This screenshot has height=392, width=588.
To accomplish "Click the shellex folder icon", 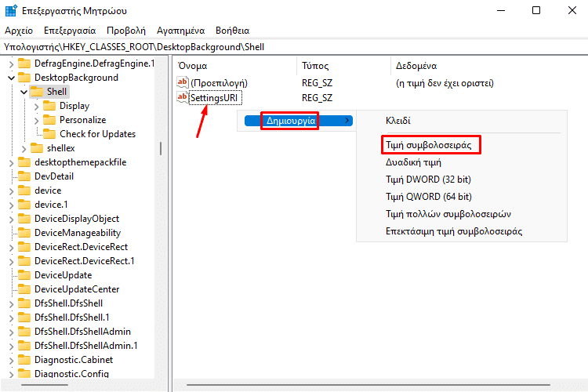I will [x=37, y=148].
